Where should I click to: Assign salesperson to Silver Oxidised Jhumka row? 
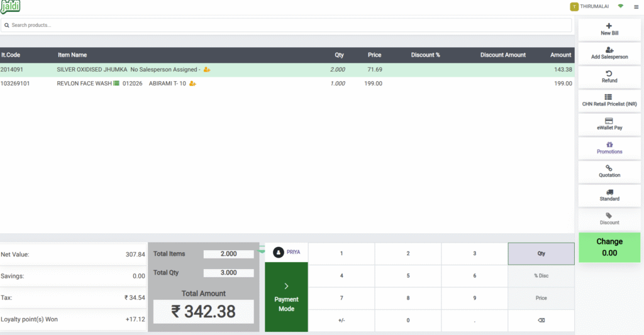coord(207,70)
